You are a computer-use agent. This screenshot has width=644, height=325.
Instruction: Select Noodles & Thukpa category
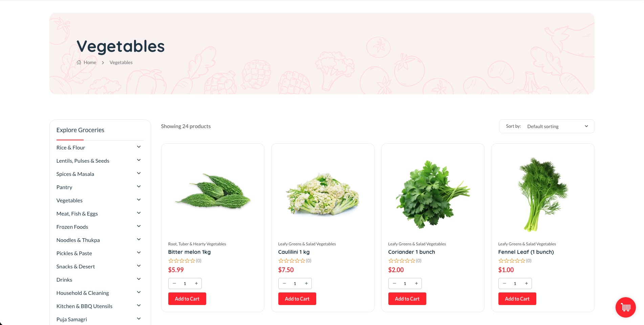[x=78, y=240]
